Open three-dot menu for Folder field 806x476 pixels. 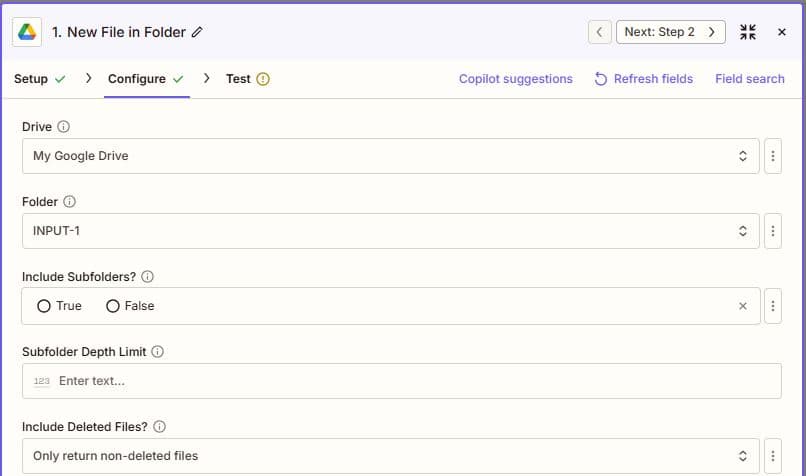click(772, 231)
